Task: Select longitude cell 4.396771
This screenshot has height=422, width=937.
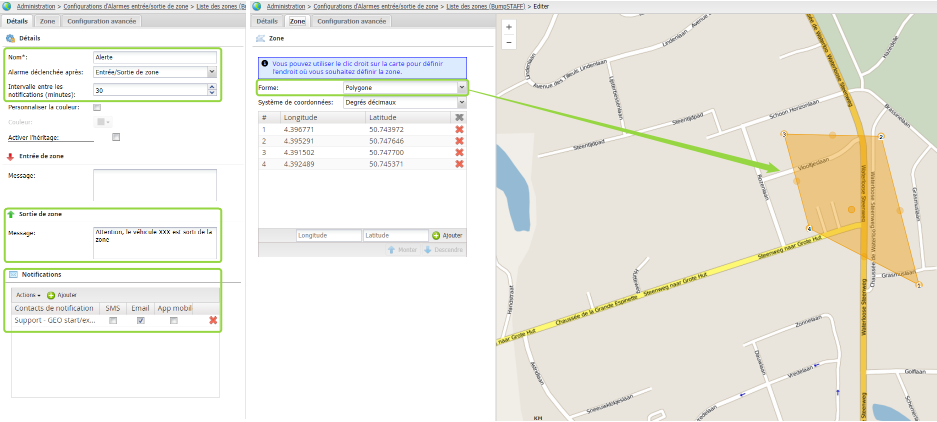Action: point(323,129)
